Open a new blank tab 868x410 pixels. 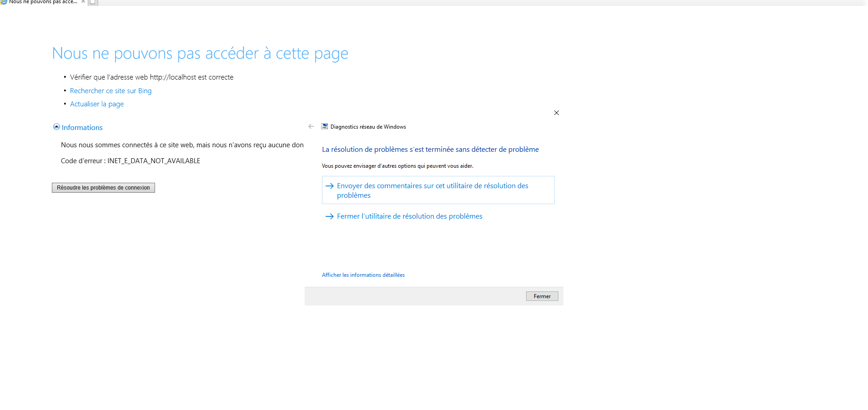click(x=93, y=2)
